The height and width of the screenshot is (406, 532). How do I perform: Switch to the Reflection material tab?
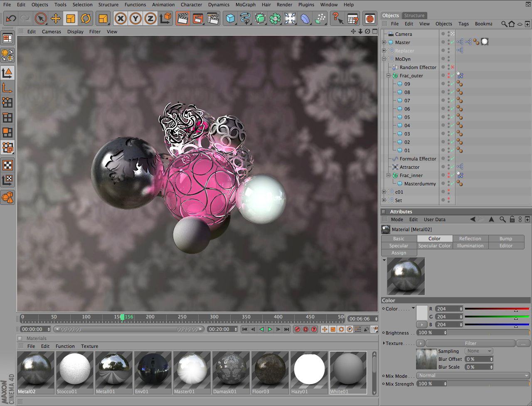coord(470,239)
